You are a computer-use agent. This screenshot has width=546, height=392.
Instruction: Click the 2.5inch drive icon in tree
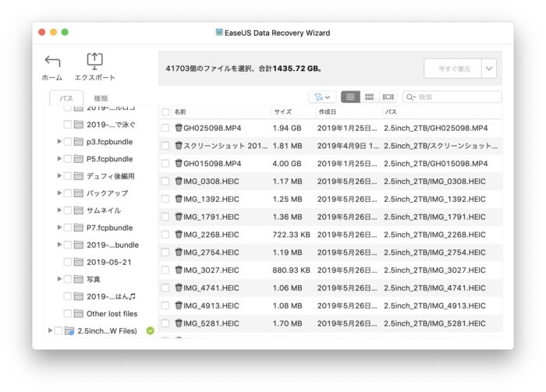69,330
